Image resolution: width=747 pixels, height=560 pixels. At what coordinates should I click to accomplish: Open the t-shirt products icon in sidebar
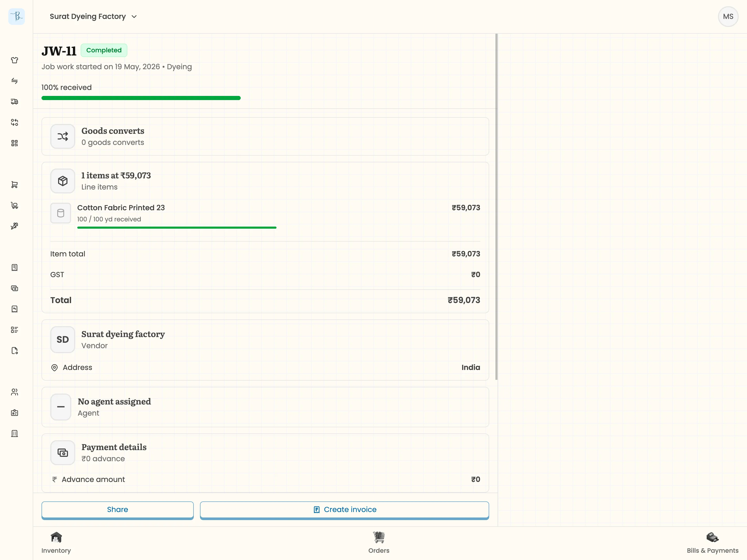click(15, 60)
